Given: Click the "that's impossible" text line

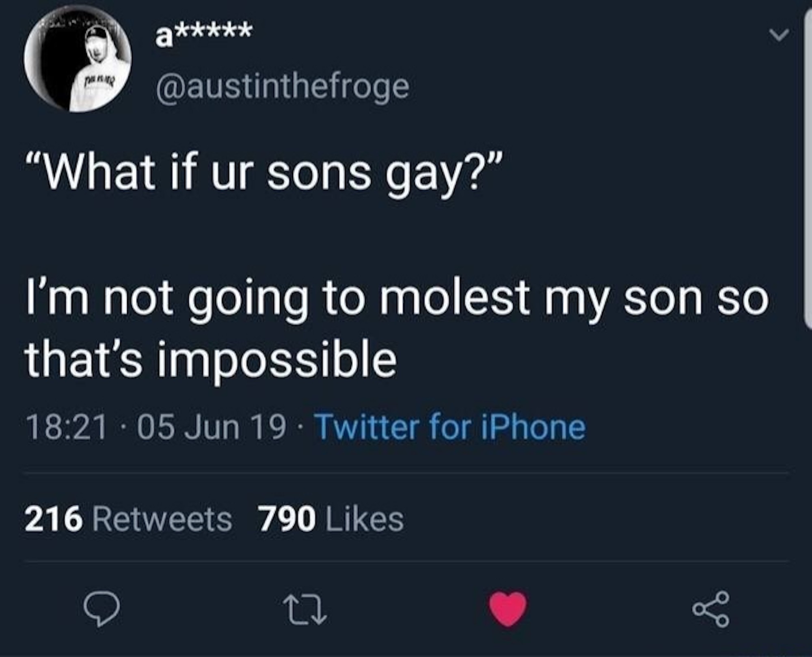Looking at the screenshot, I should pos(211,359).
